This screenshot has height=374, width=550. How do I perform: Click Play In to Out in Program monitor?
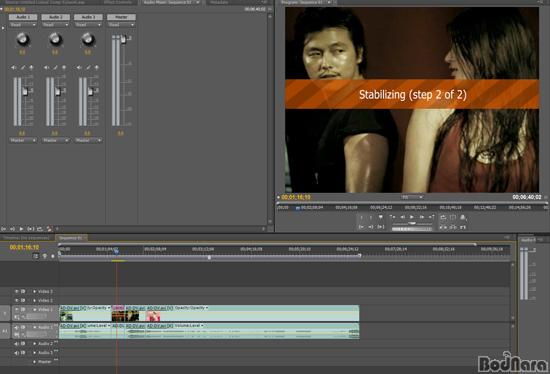coord(381,227)
